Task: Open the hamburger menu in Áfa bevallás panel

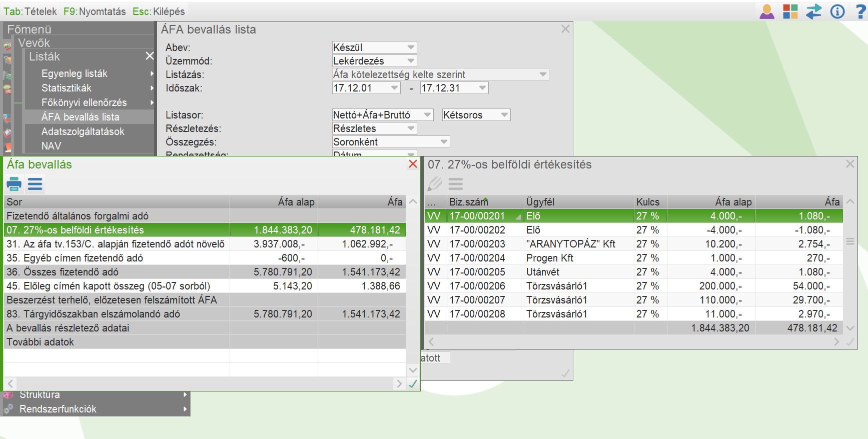Action: pyautogui.click(x=35, y=184)
